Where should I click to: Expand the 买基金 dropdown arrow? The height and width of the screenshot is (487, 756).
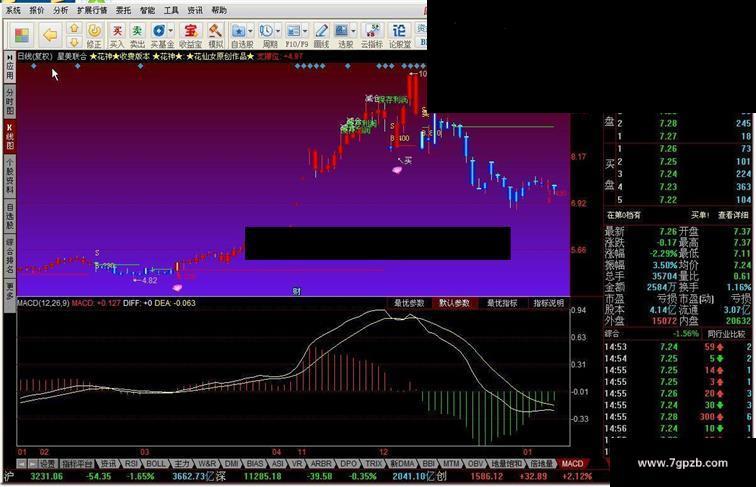click(x=171, y=31)
